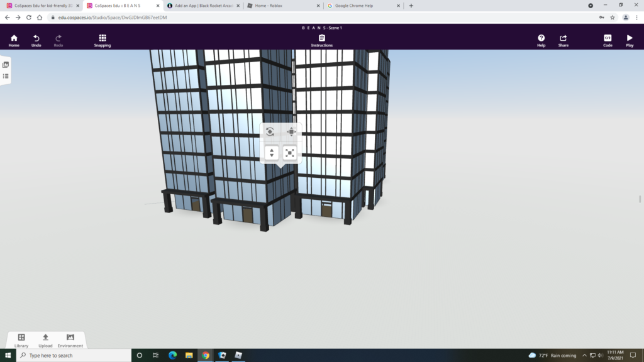Open Cortana circle icon
This screenshot has height=362, width=644.
(139, 356)
